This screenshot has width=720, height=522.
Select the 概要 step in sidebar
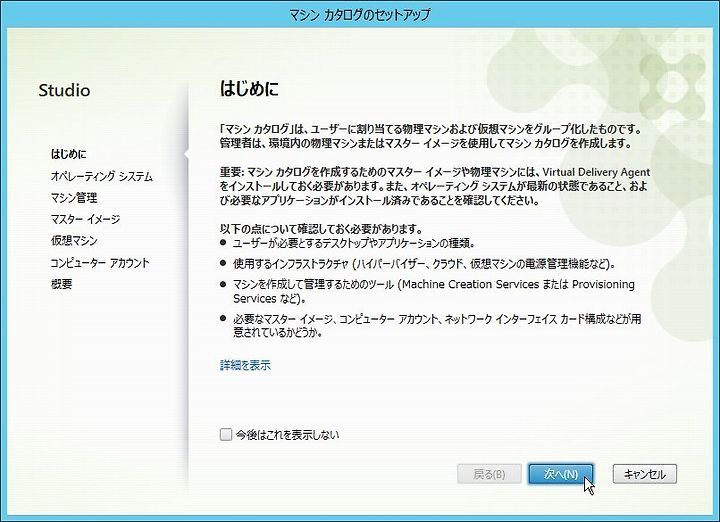62,284
